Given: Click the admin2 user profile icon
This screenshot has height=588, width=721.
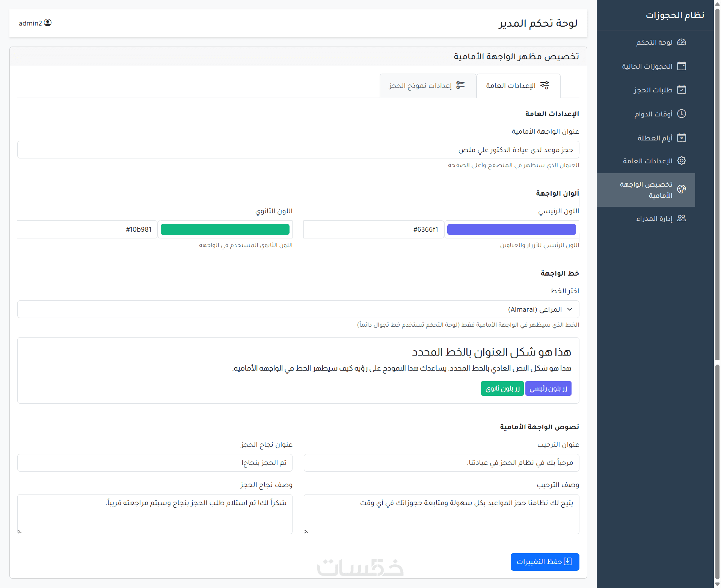Looking at the screenshot, I should point(48,23).
